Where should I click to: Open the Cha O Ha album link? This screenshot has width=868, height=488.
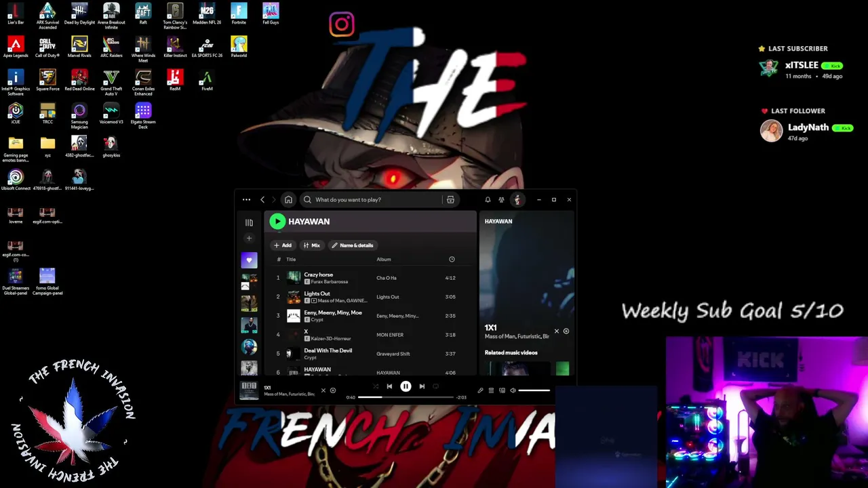[x=387, y=278]
